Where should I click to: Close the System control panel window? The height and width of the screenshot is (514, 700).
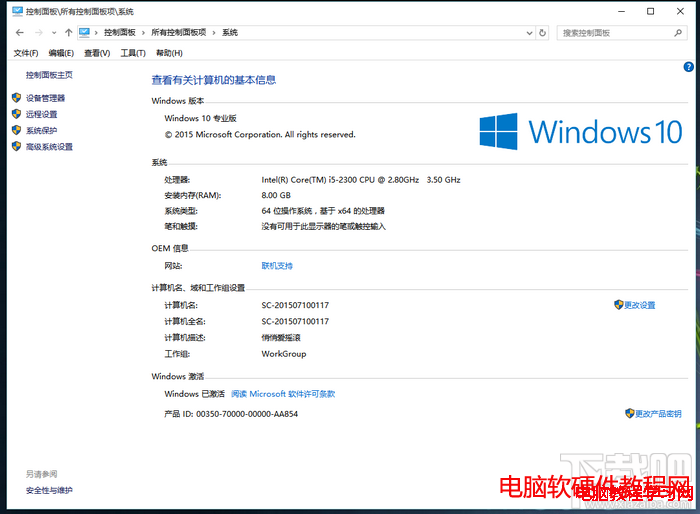(680, 12)
